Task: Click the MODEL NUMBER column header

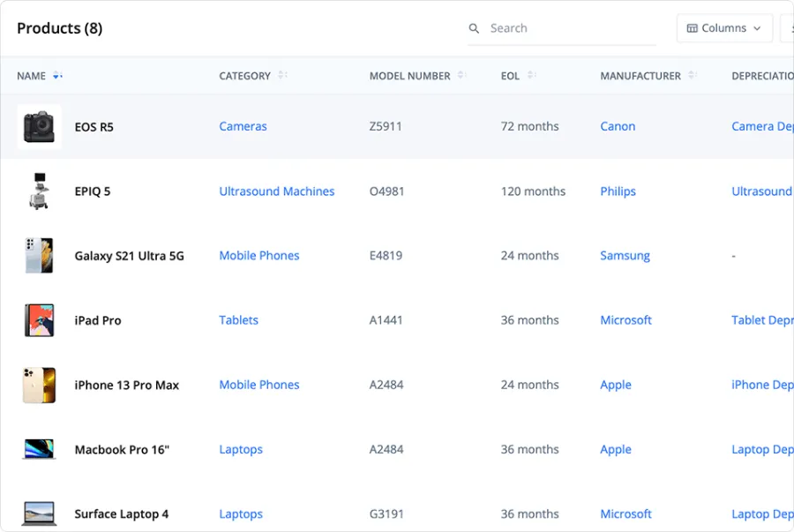Action: [x=409, y=76]
